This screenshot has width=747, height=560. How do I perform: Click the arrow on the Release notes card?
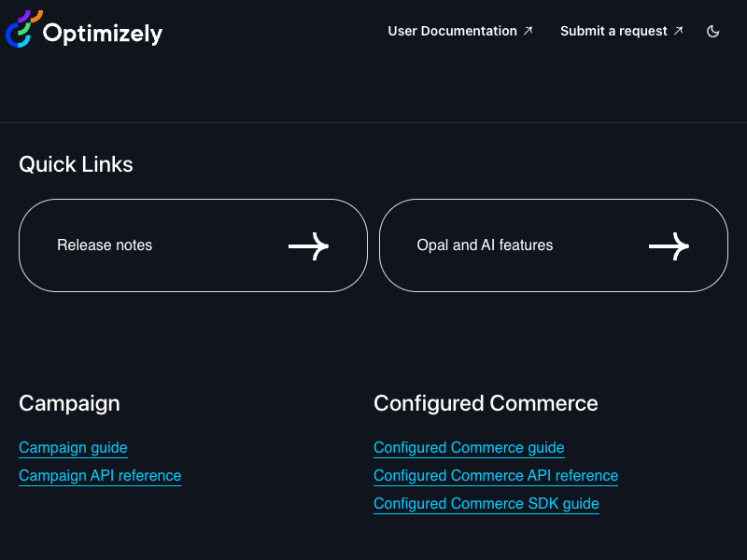coord(309,246)
